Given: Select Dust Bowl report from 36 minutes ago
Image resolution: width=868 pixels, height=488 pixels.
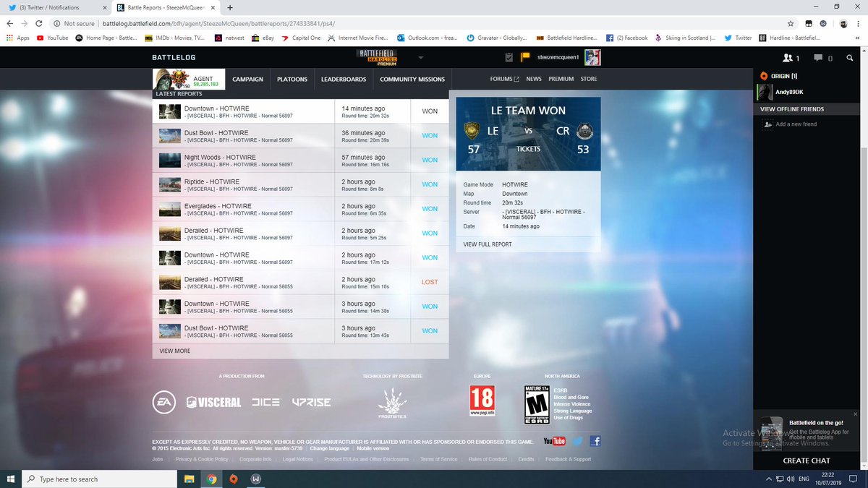Looking at the screenshot, I should point(300,136).
